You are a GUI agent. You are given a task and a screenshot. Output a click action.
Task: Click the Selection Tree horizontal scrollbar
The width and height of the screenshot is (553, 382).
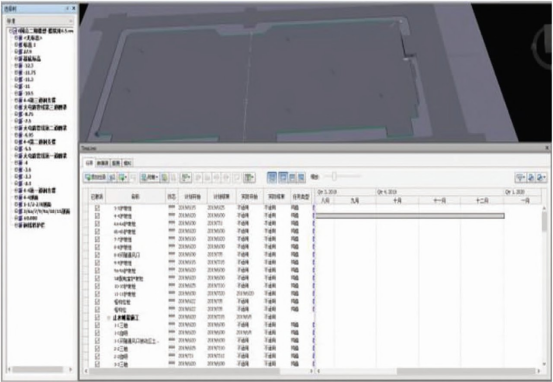pos(38,370)
